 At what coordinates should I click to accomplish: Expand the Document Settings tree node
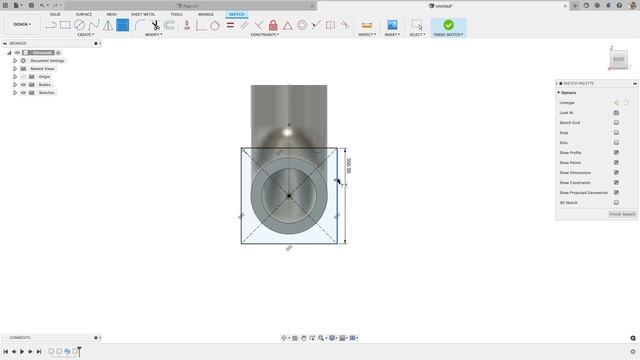tap(15, 60)
